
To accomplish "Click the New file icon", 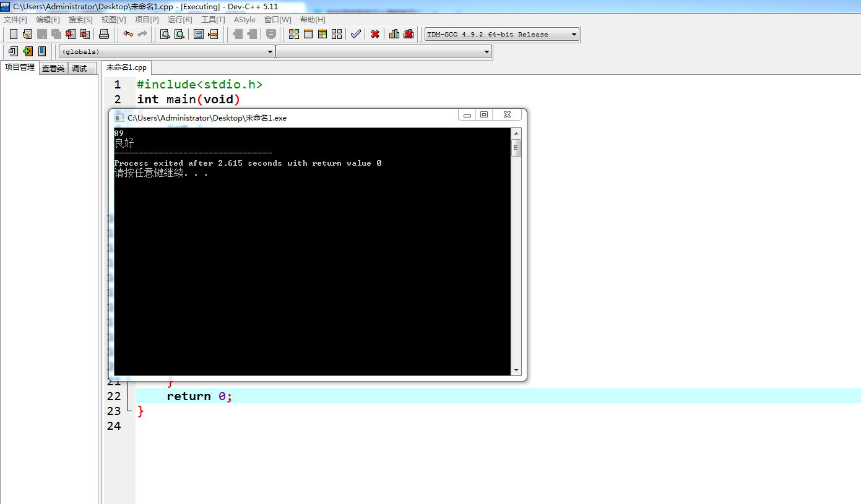I will 13,34.
